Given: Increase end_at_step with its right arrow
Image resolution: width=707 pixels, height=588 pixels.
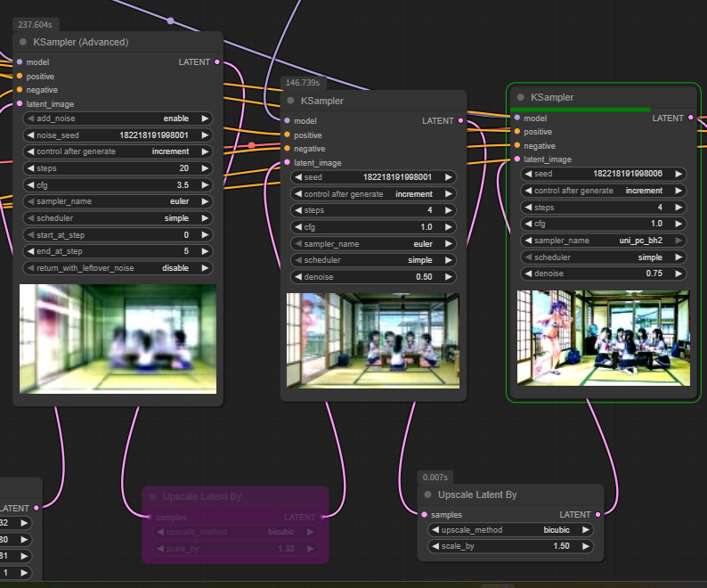Looking at the screenshot, I should click(205, 251).
